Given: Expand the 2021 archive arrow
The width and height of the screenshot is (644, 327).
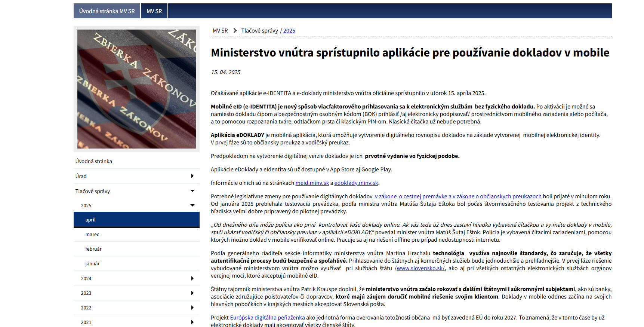Looking at the screenshot, I should (192, 322).
